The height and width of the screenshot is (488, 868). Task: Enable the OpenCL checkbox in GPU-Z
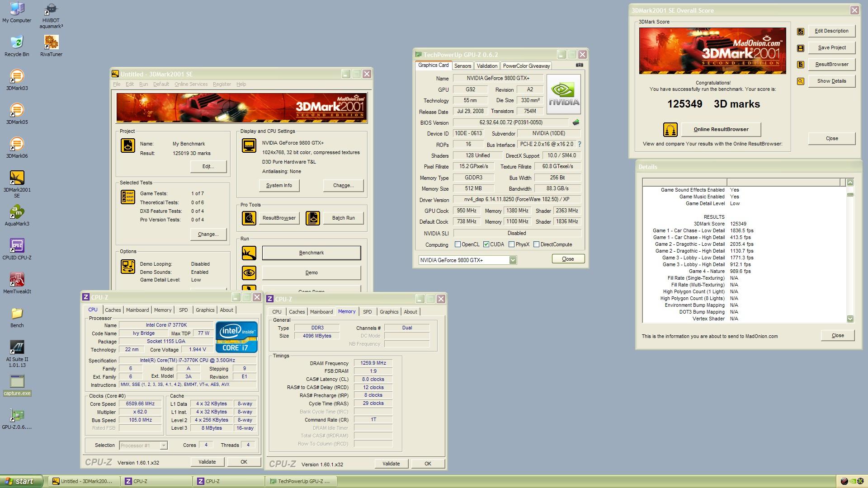click(x=458, y=244)
